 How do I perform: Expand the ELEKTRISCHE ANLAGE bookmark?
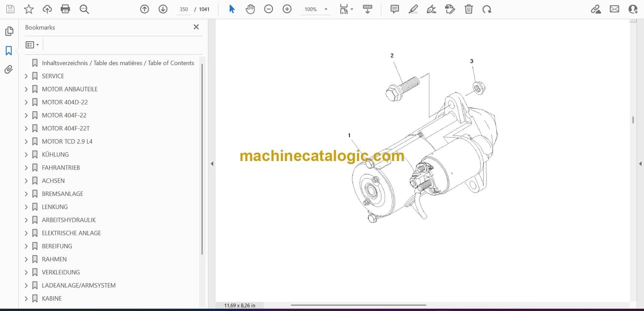pyautogui.click(x=26, y=233)
